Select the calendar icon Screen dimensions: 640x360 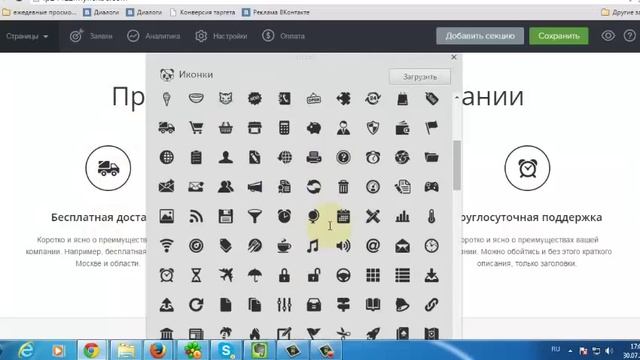343,216
